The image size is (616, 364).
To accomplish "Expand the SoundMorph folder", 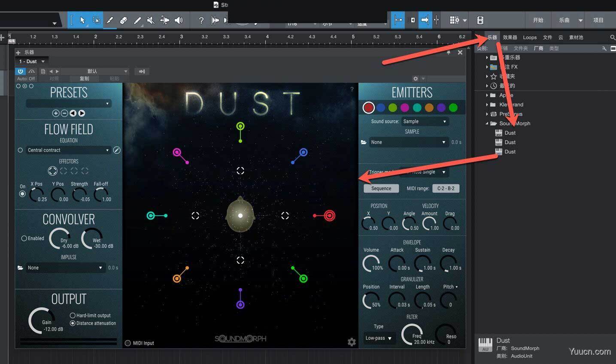I will (x=487, y=123).
